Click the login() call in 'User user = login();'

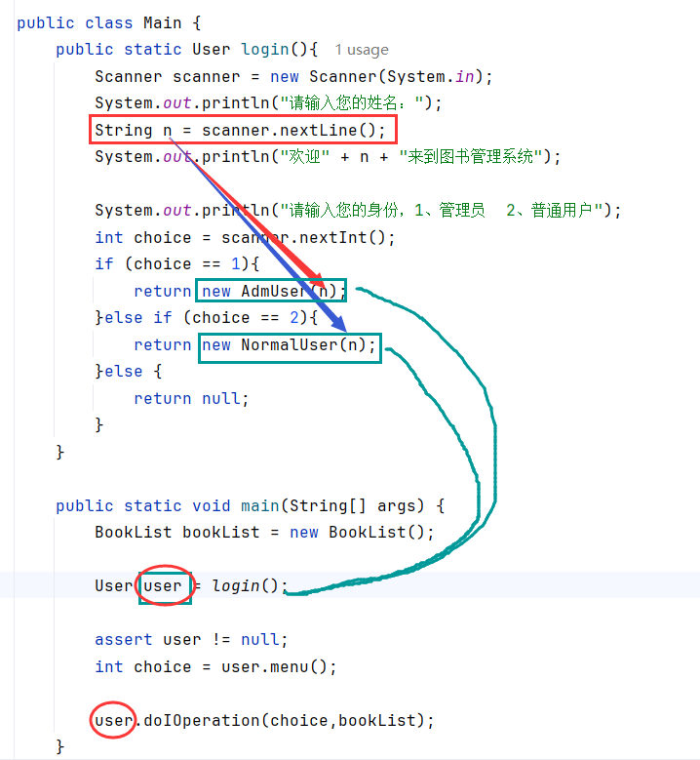pyautogui.click(x=250, y=586)
